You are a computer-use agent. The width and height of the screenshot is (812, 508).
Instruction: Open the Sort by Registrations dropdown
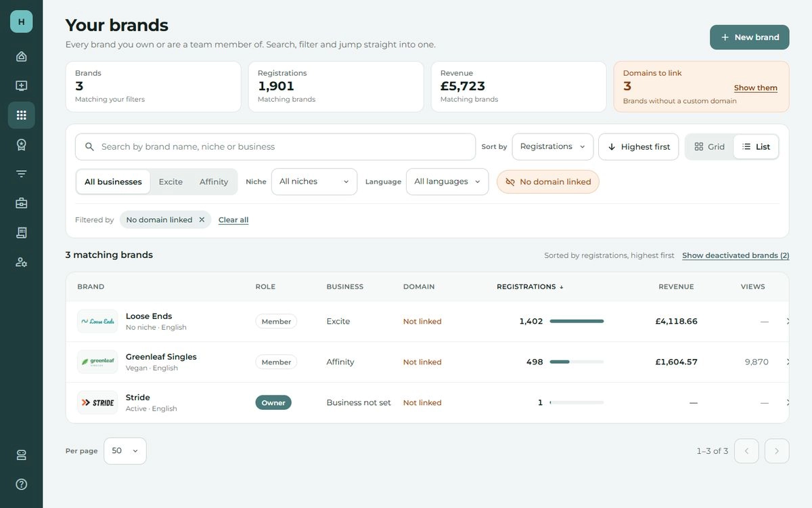[x=553, y=147]
